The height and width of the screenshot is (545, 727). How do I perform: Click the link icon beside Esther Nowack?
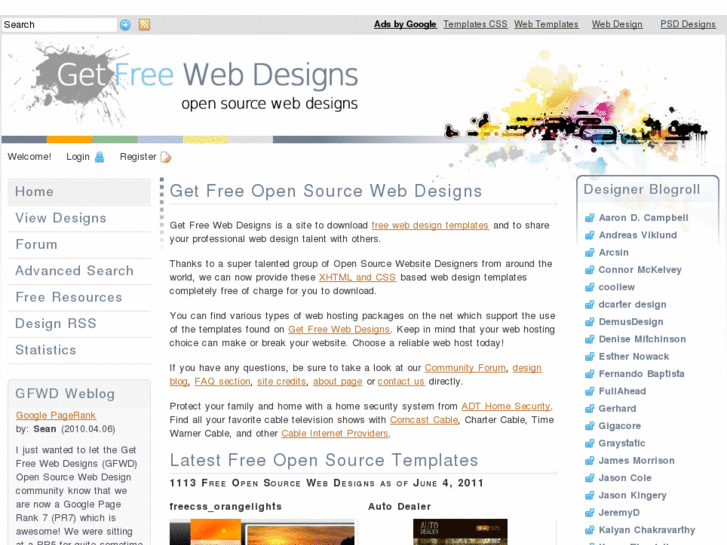click(x=589, y=357)
